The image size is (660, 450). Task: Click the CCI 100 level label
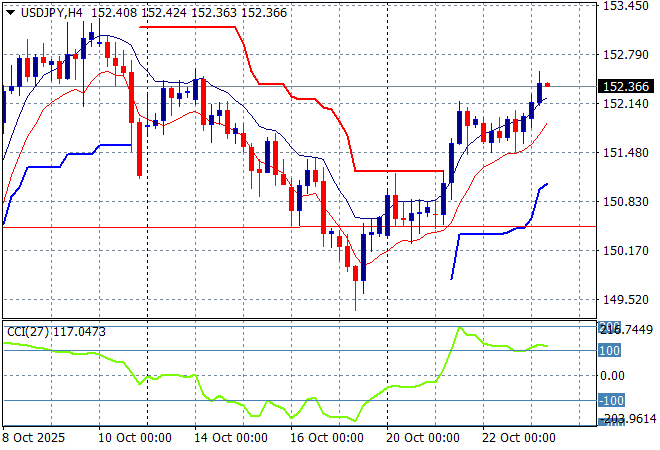(610, 350)
